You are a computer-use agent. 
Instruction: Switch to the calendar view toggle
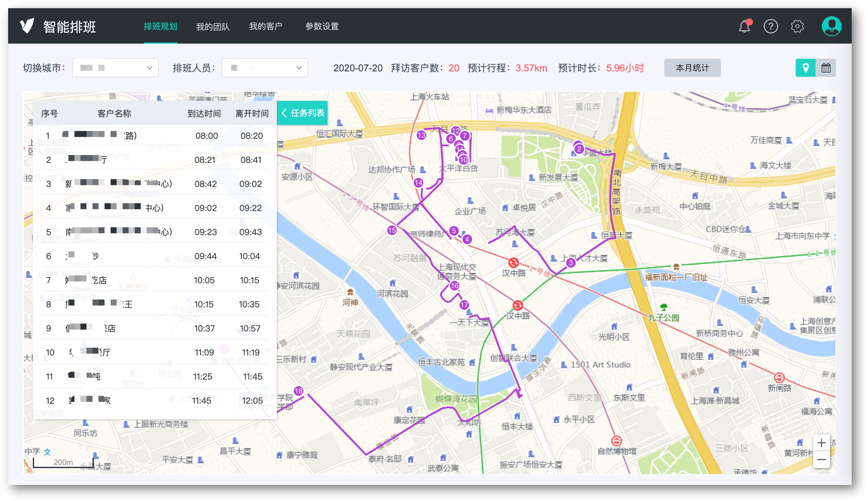[x=827, y=68]
